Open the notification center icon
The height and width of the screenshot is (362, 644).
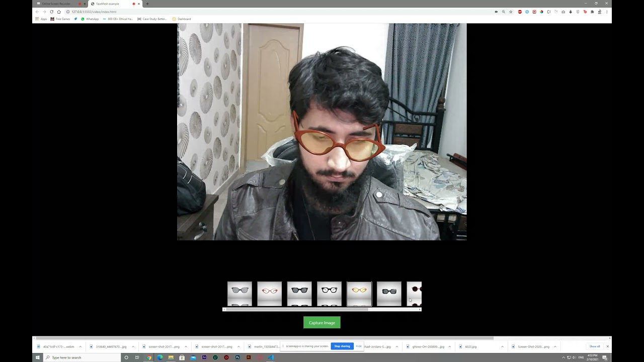pyautogui.click(x=605, y=357)
